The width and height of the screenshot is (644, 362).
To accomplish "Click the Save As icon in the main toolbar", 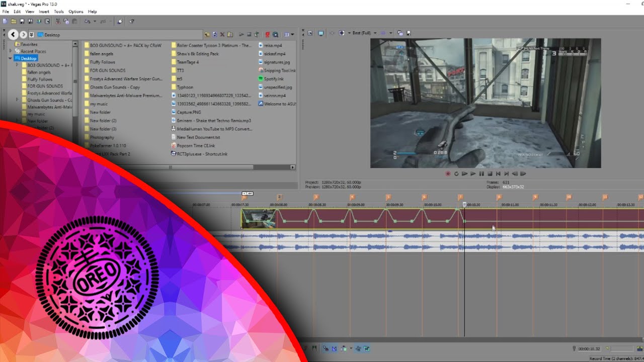I will tap(30, 21).
